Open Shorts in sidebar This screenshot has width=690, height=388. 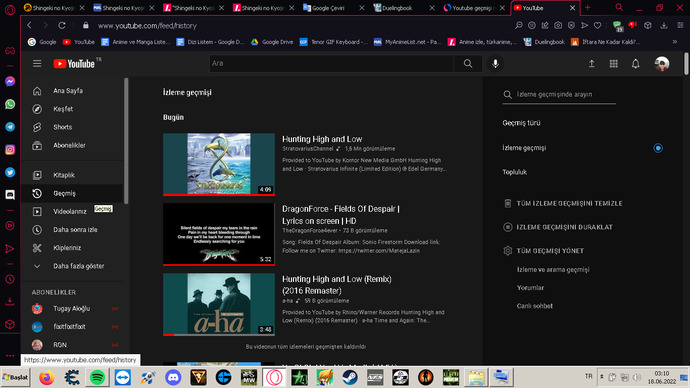click(73, 127)
